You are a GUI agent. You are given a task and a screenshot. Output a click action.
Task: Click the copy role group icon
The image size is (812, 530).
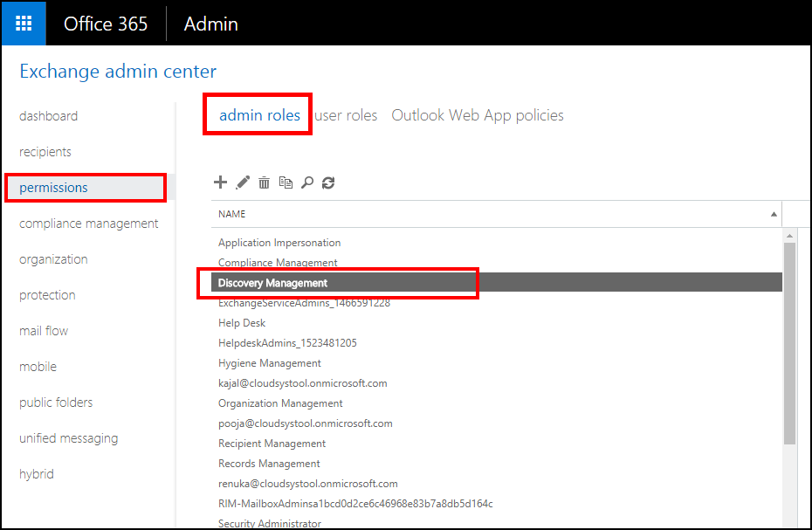(286, 182)
